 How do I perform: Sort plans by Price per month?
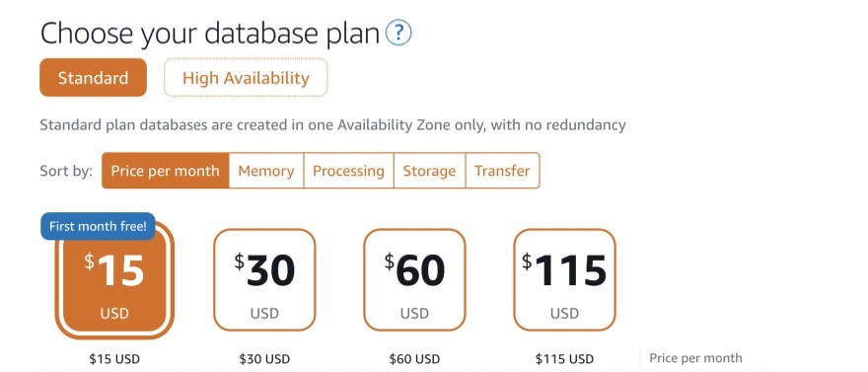[165, 171]
